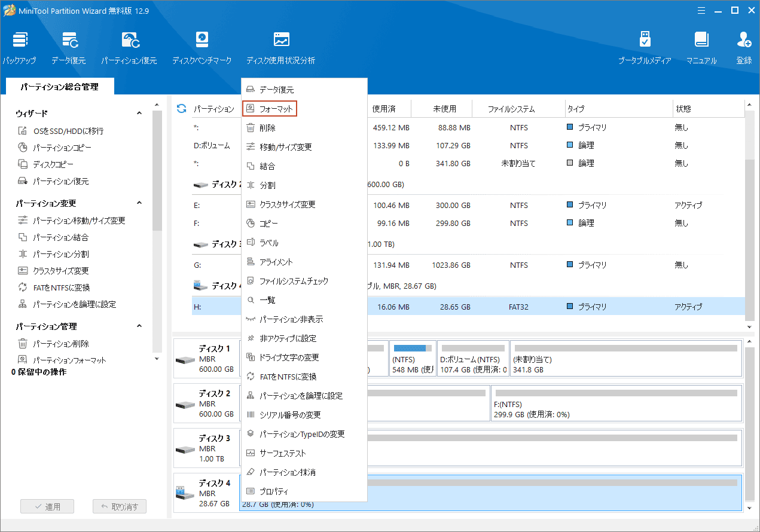Select 削除 from context menu
The height and width of the screenshot is (532, 760).
(x=304, y=128)
